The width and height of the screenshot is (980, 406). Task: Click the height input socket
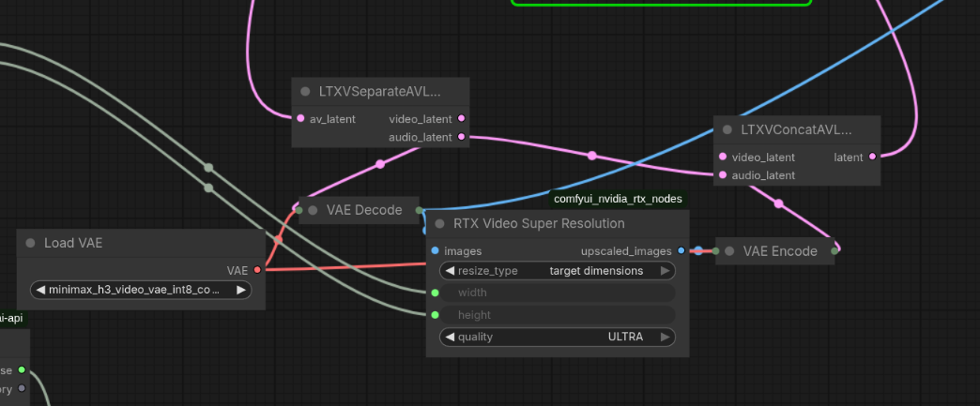pyautogui.click(x=435, y=315)
